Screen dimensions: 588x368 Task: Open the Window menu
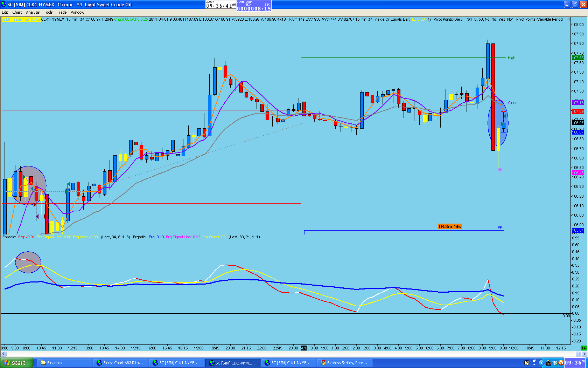77,12
